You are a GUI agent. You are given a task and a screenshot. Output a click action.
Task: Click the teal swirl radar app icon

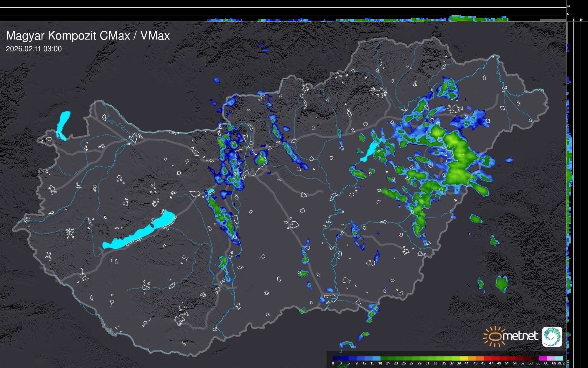pyautogui.click(x=552, y=336)
